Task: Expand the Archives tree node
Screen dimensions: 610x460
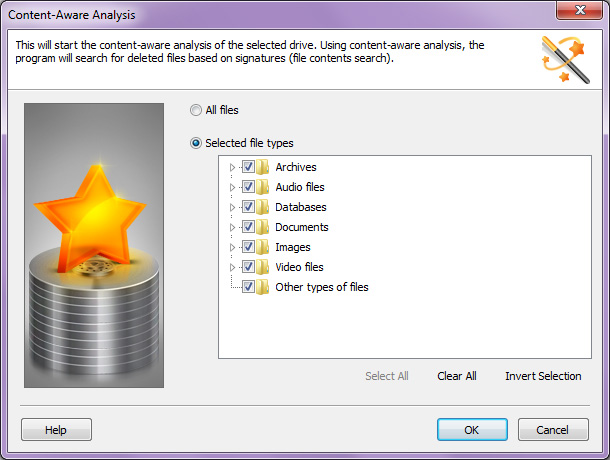Action: (232, 167)
